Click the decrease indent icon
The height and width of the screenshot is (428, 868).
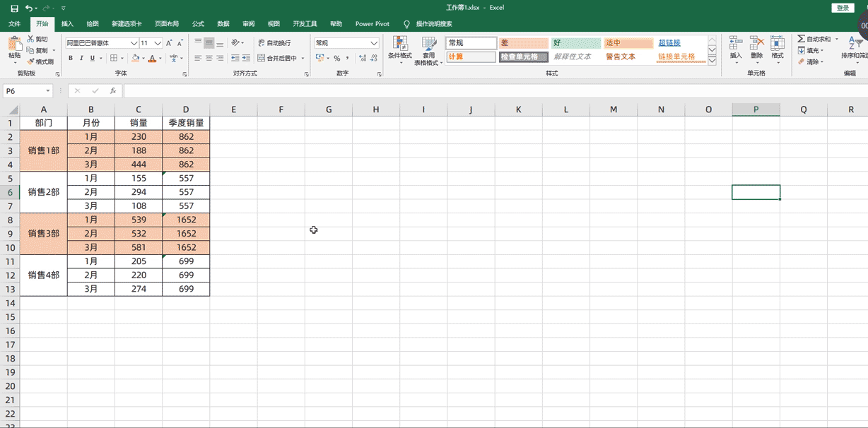(x=235, y=58)
